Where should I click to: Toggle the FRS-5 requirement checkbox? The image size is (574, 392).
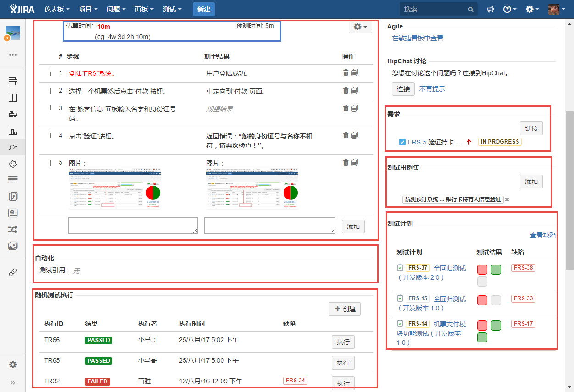pyautogui.click(x=402, y=142)
